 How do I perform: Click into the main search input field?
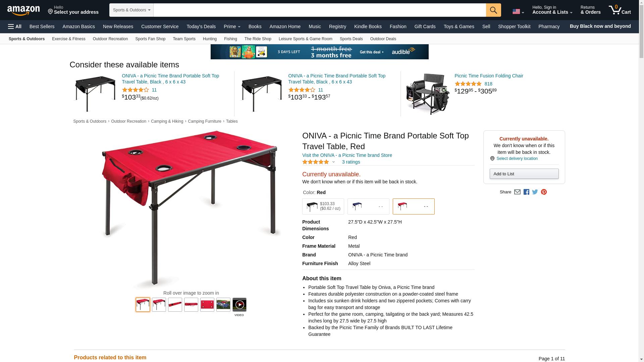(320, 10)
